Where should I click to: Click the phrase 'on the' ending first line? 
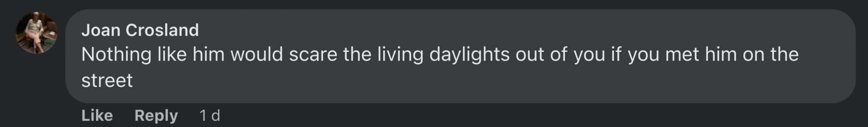pos(771,54)
